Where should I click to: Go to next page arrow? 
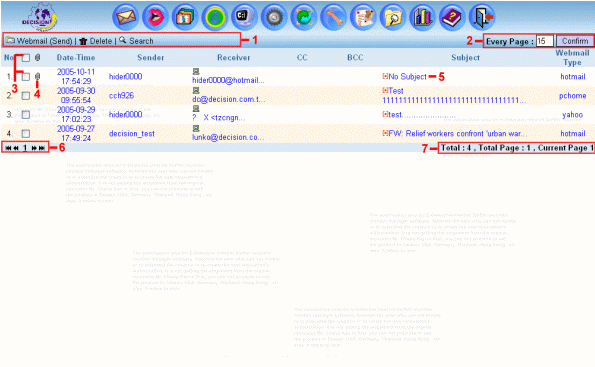[34, 148]
